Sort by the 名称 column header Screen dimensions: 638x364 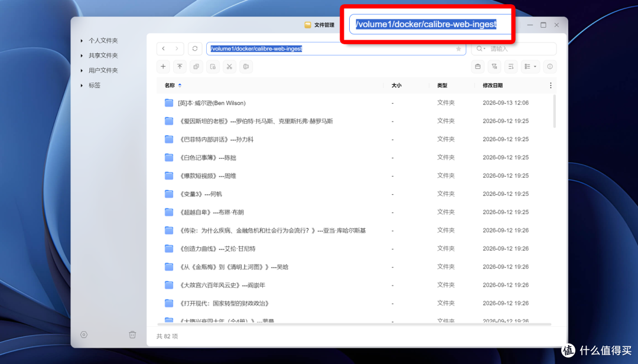pos(170,86)
